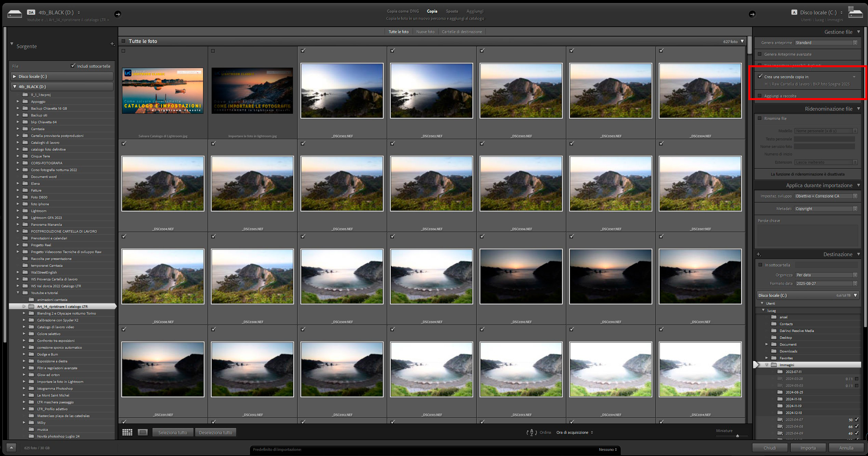Open Predefinito di importazione Nessuno preset
The width and height of the screenshot is (868, 456).
(x=607, y=450)
